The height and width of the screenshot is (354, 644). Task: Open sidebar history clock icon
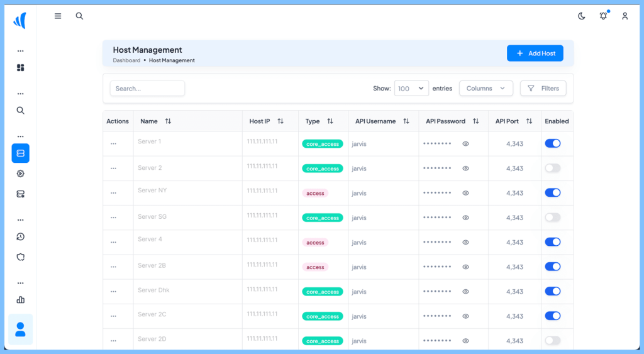(20, 237)
